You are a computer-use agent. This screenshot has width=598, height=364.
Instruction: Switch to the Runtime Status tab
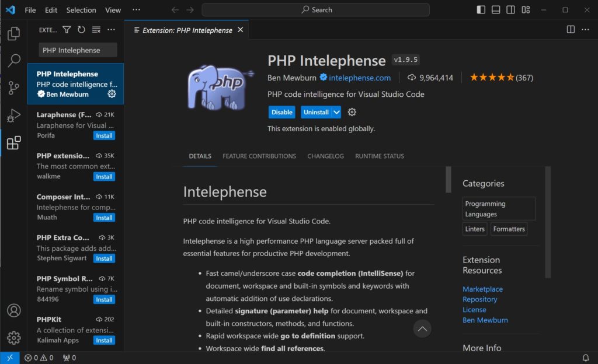(380, 156)
